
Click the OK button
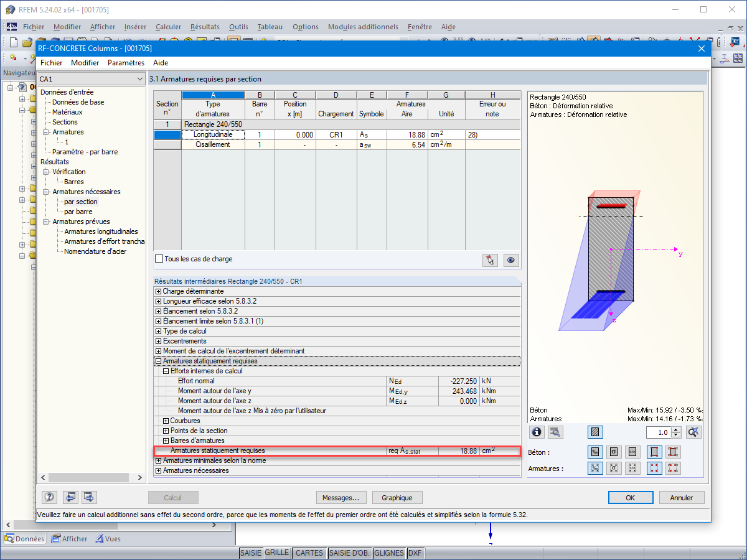pos(631,497)
